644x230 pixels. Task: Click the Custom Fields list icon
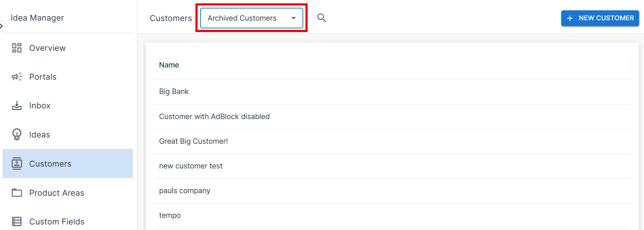[x=17, y=222]
